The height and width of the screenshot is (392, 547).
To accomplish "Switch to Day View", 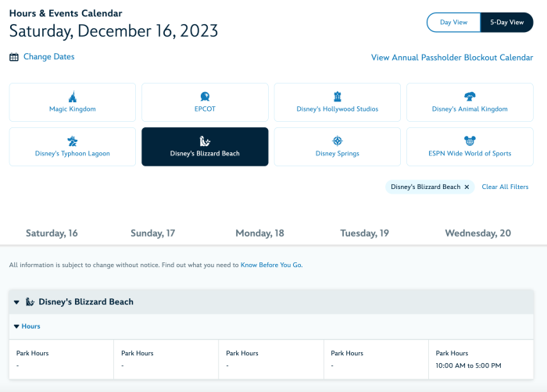I will pos(453,23).
